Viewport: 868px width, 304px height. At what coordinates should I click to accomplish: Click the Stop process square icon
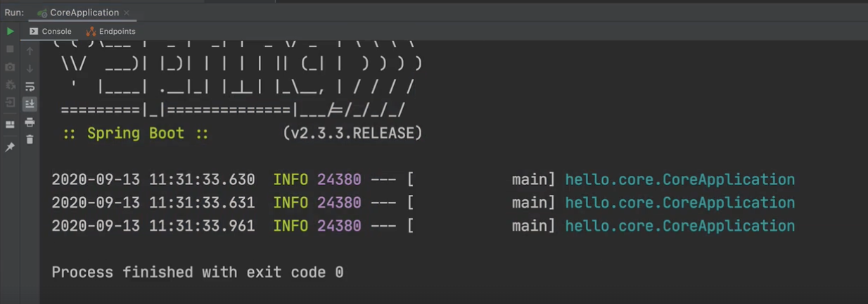coord(10,49)
